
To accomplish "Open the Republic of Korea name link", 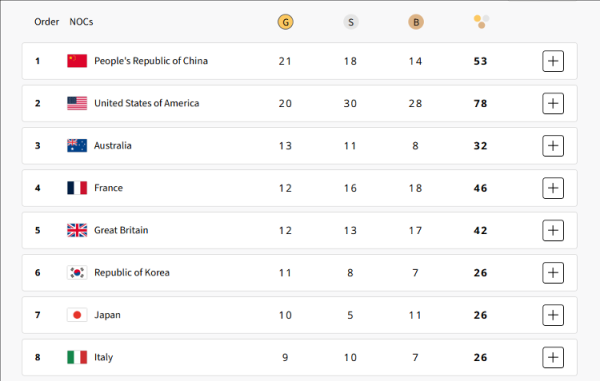I will click(132, 273).
